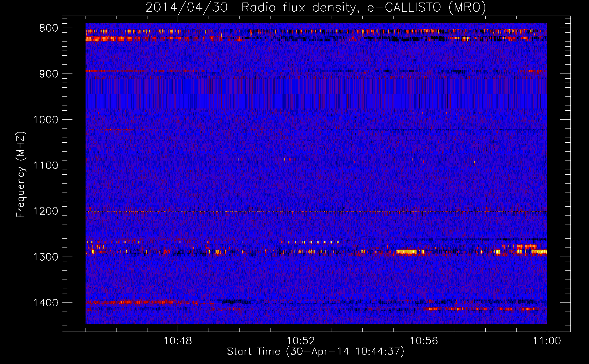589x364 pixels.
Task: Select the 1100 frequency tick label
Action: coord(46,166)
